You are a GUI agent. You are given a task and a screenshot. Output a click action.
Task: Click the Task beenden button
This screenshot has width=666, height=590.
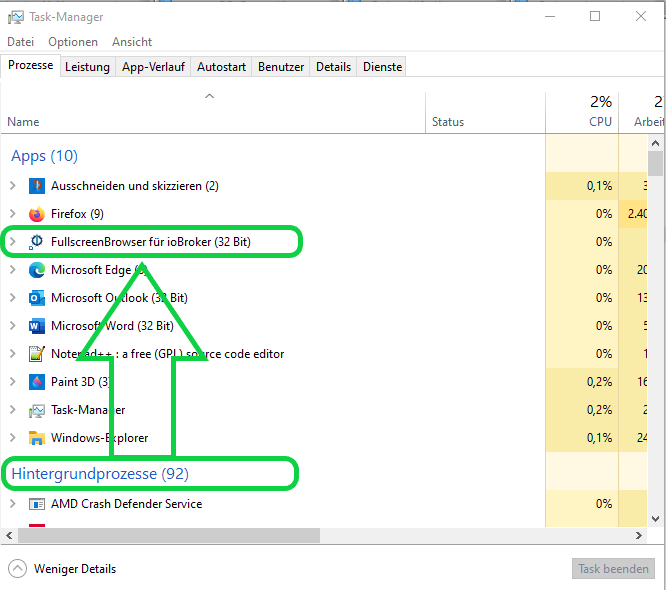613,569
